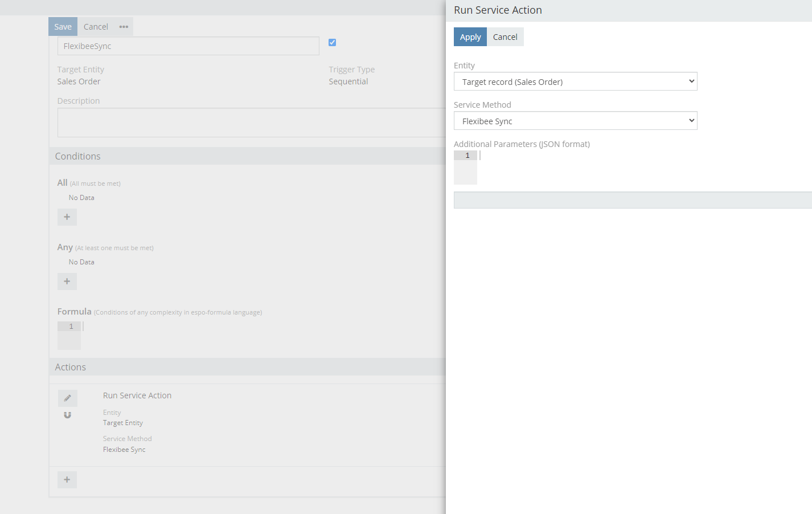Click the gray resize bar below JSON editor
Viewport: 812px width, 514px height.
(633, 200)
